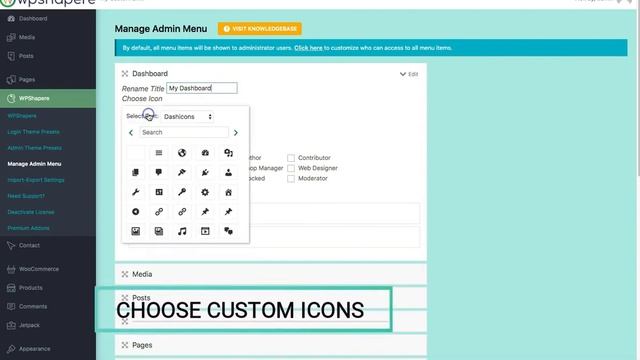Pick the dashboard gauge dashicon
Image resolution: width=640 pixels, height=360 pixels.
coord(205,153)
